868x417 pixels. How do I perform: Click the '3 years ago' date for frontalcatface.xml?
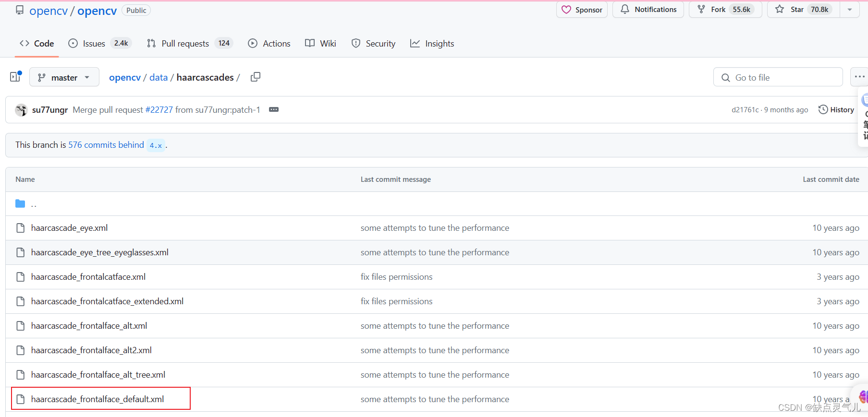pyautogui.click(x=838, y=277)
